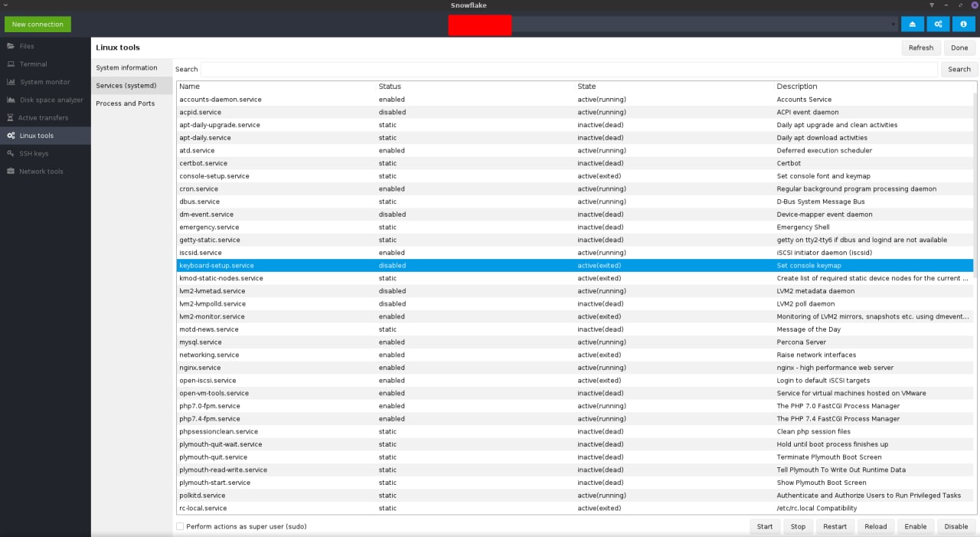Click the SSH keys icon
The height and width of the screenshot is (537, 980).
(x=11, y=153)
